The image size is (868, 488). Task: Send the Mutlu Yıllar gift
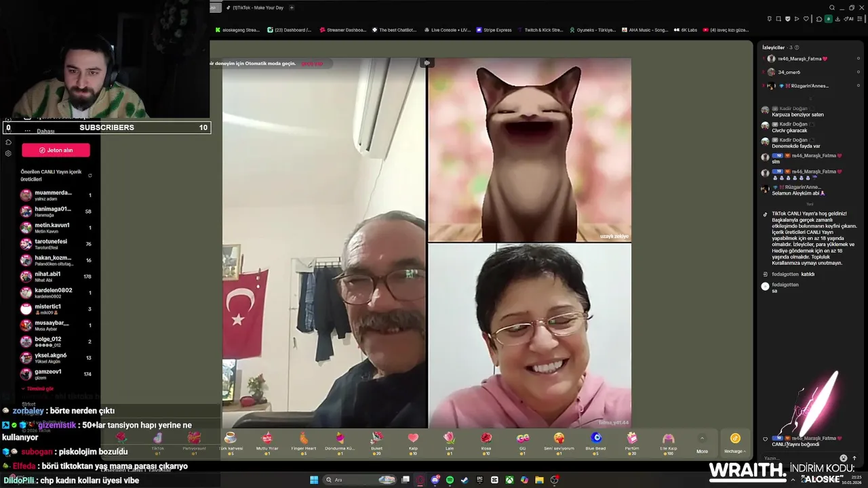pyautogui.click(x=267, y=443)
